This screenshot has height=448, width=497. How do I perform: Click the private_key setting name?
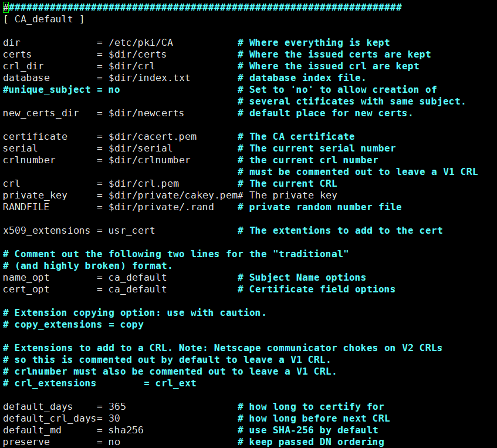pyautogui.click(x=35, y=196)
